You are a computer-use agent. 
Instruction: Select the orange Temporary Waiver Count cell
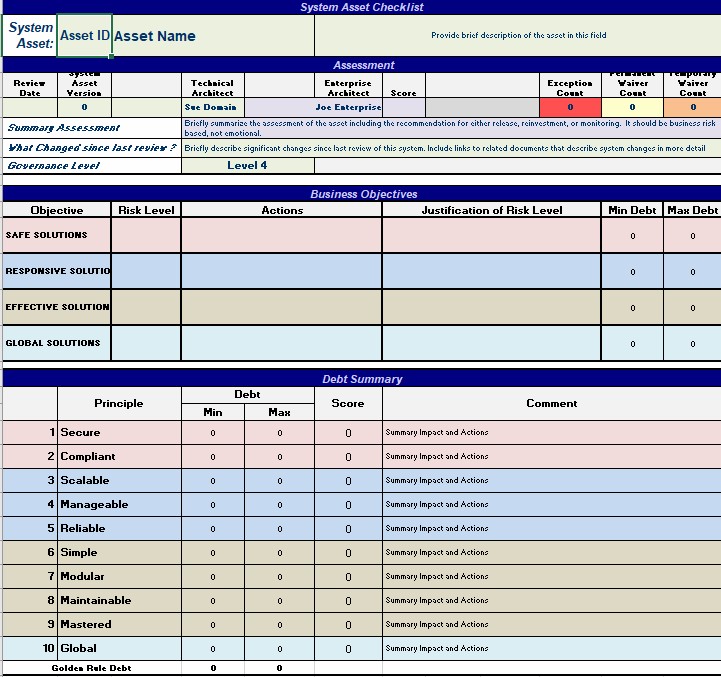pos(693,107)
